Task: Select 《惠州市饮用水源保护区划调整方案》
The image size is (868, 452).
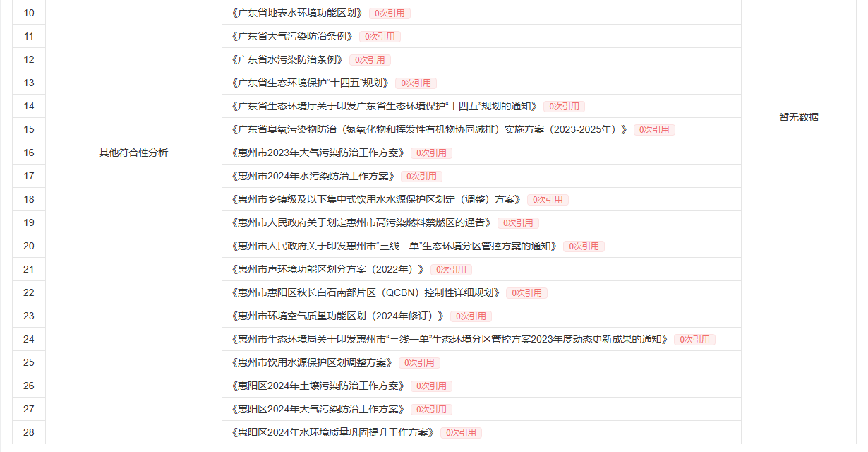Action: pos(311,362)
